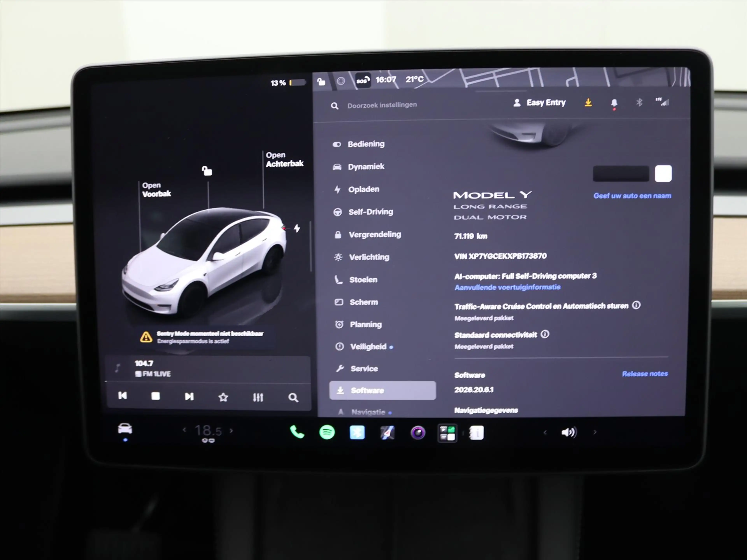Open the Bediening settings menu
This screenshot has height=560, width=747.
(x=359, y=144)
